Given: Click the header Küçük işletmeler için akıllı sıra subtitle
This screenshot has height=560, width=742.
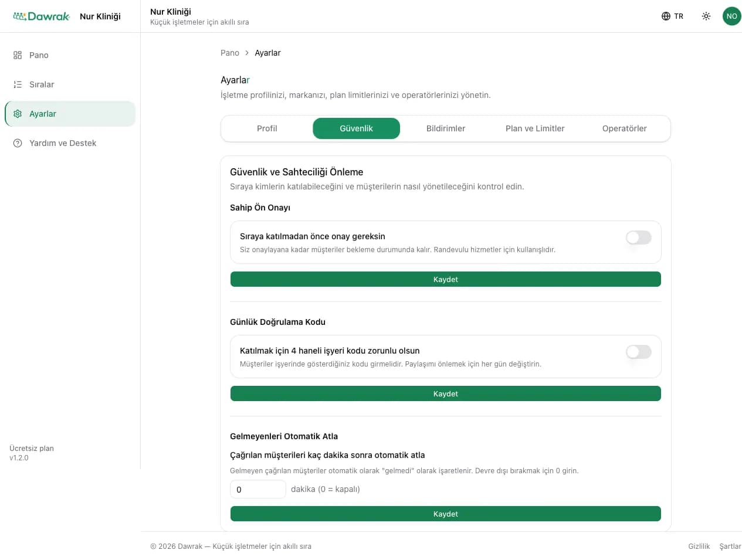Looking at the screenshot, I should (x=199, y=22).
